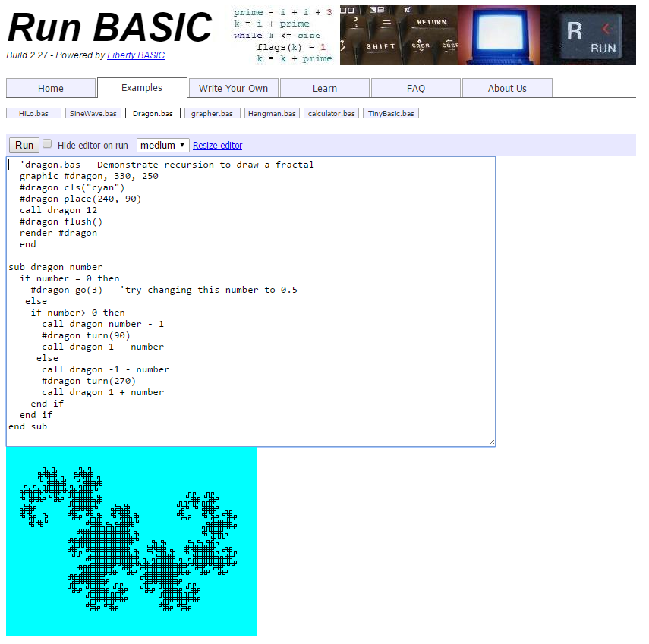Enable Hide editor on run
The height and width of the screenshot is (644, 649).
(x=46, y=143)
